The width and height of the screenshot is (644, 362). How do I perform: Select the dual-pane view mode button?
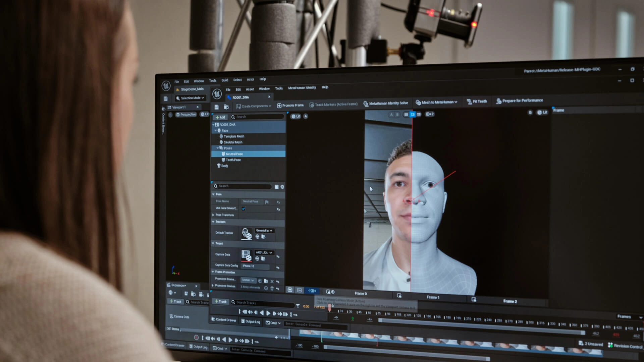(419, 115)
